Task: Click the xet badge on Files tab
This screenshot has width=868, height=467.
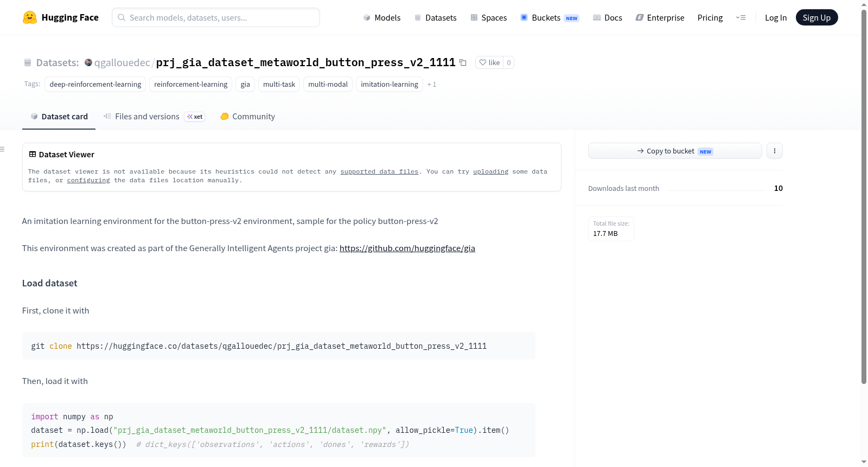Action: (195, 117)
